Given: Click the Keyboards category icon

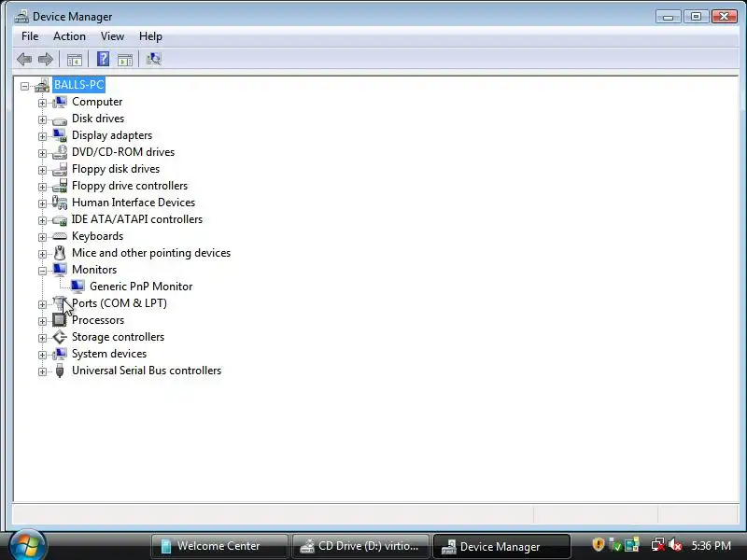Looking at the screenshot, I should tap(60, 236).
